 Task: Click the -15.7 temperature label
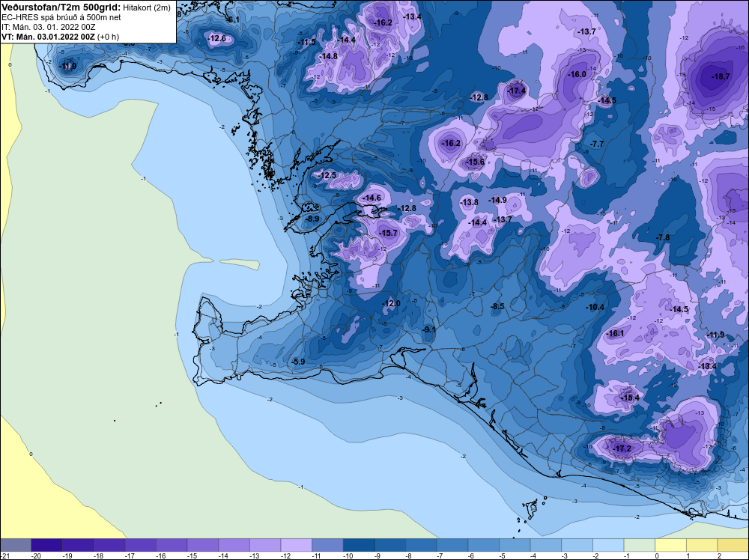click(x=388, y=233)
